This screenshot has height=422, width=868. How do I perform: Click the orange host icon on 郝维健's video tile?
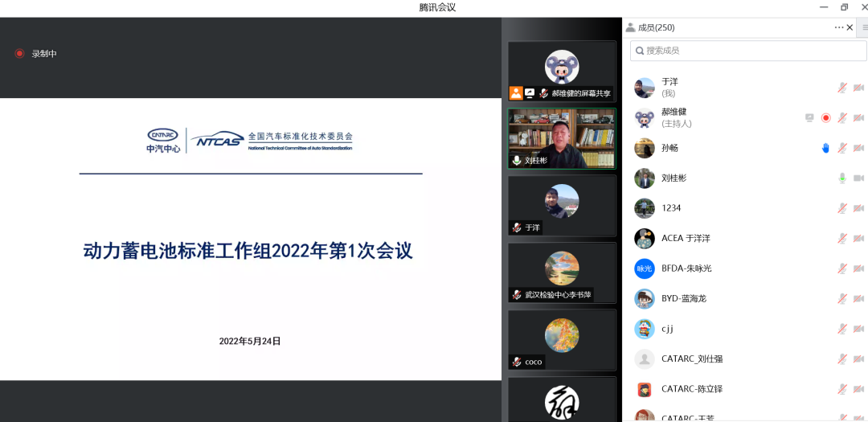click(516, 93)
